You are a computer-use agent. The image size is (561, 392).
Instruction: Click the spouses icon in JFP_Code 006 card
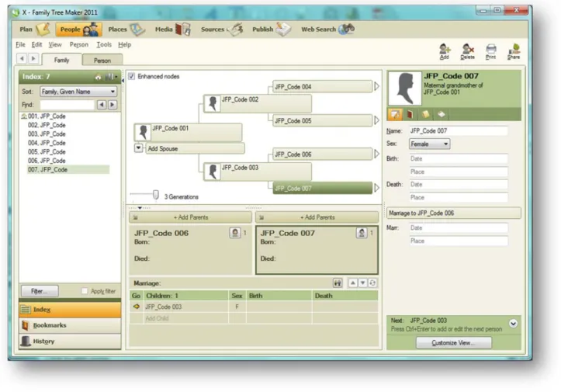click(x=234, y=233)
